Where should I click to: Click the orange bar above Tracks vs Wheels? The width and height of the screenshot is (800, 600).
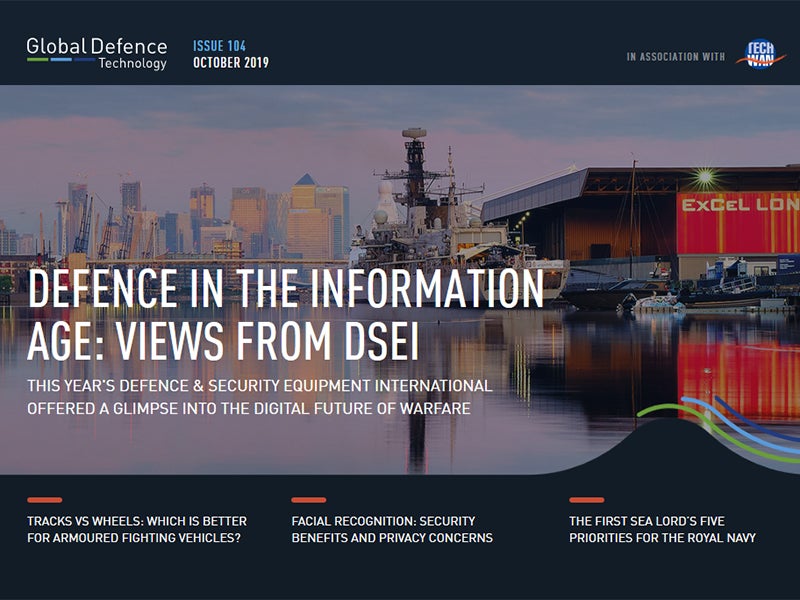[x=45, y=499]
